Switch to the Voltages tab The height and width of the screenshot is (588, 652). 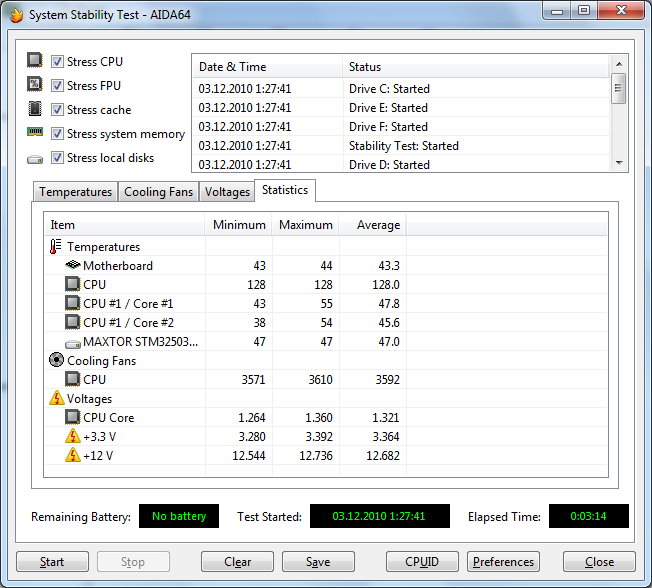[227, 192]
